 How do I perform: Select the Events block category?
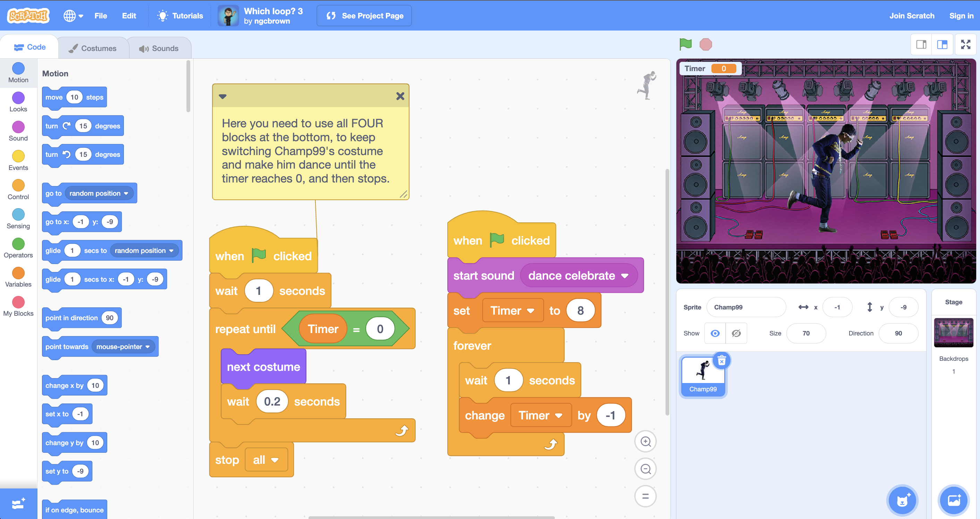coord(18,160)
